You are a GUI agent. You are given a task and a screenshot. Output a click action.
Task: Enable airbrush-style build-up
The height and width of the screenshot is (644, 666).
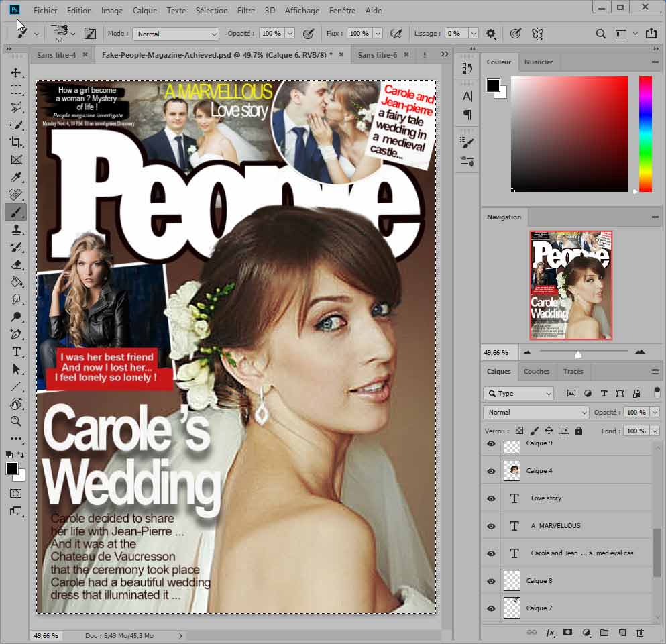coord(396,34)
